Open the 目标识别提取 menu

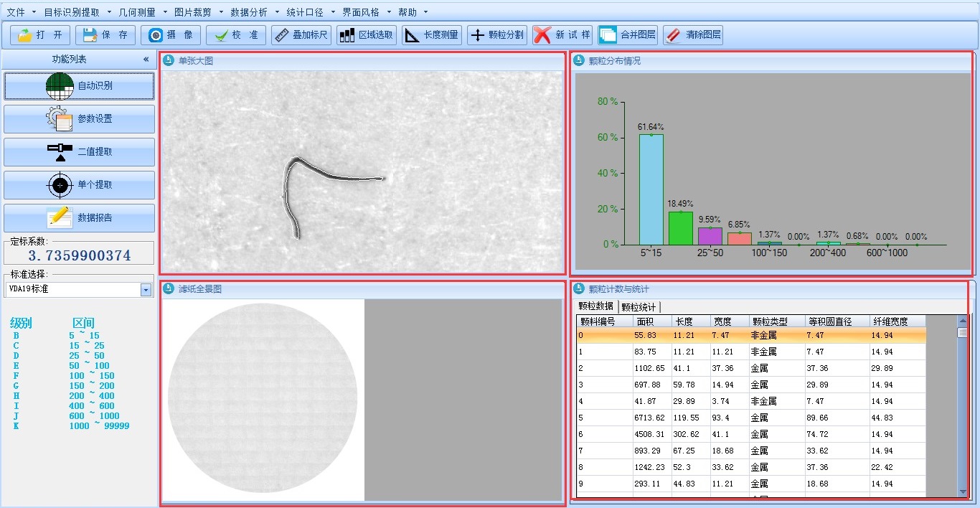72,12
